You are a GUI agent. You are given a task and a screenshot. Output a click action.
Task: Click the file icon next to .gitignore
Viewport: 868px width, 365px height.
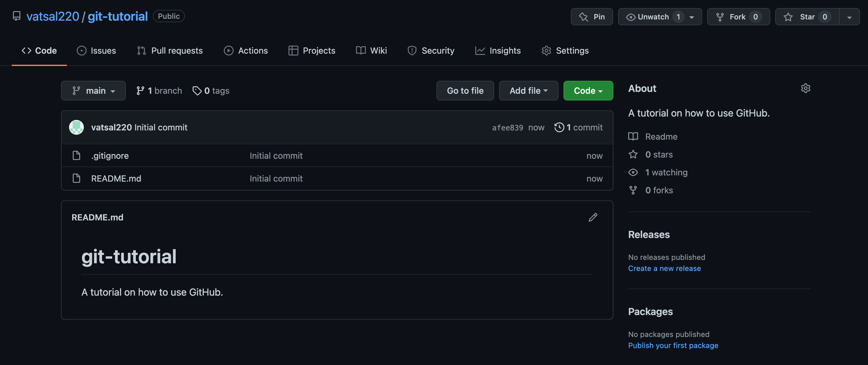[x=76, y=156]
